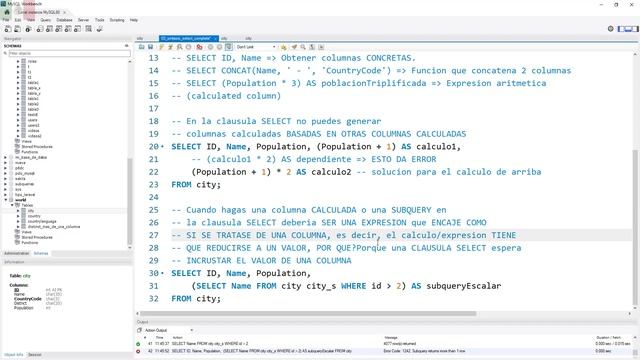The image size is (640, 360).
Task: Beautify query broom icon
Action: click(x=294, y=47)
